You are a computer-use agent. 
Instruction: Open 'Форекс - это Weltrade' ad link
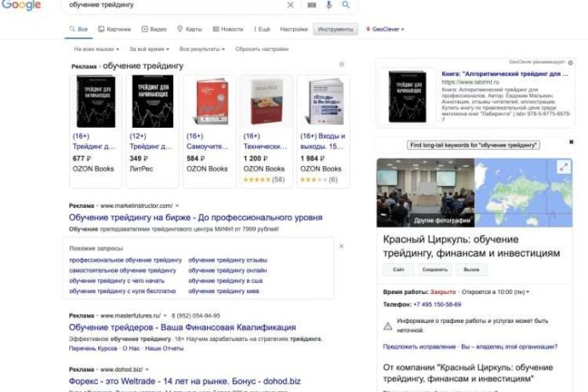coord(185,382)
